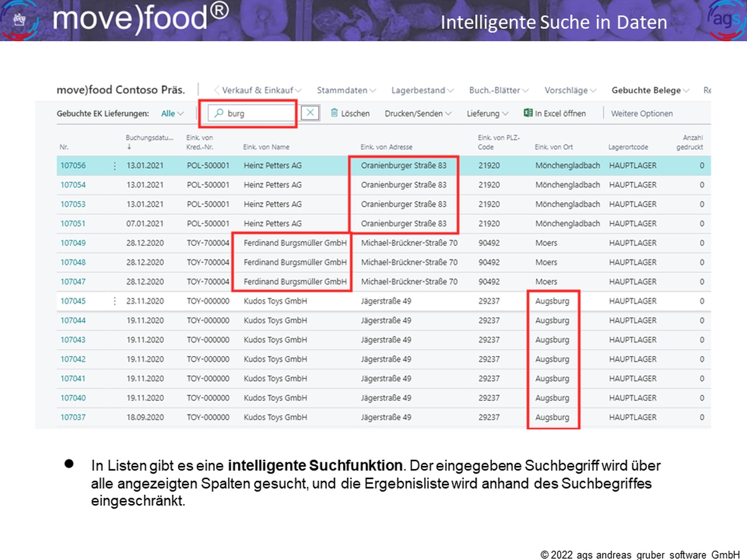
Task: Click PLZ 90492 in row 107049
Action: coord(489,243)
